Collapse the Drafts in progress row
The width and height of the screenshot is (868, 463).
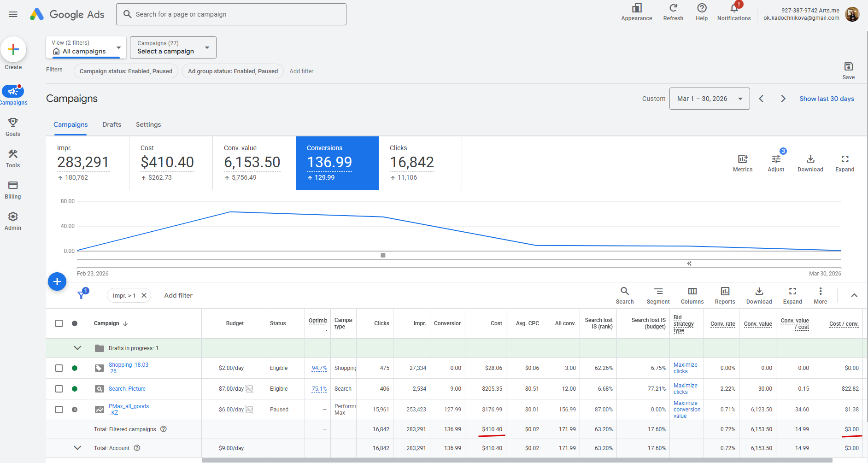pos(77,348)
